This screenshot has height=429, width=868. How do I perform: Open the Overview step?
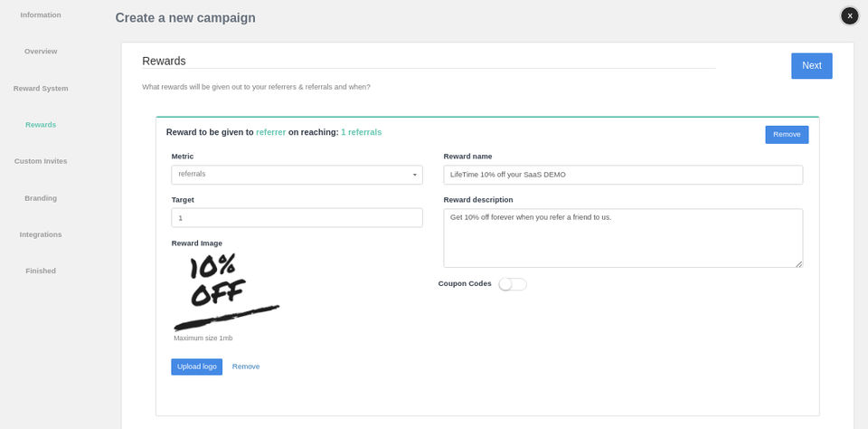[x=41, y=52]
